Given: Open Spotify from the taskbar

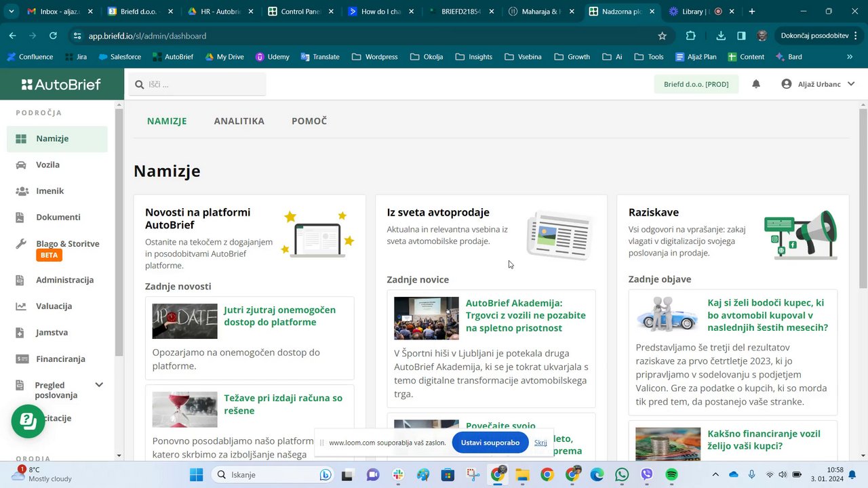Looking at the screenshot, I should pyautogui.click(x=671, y=475).
